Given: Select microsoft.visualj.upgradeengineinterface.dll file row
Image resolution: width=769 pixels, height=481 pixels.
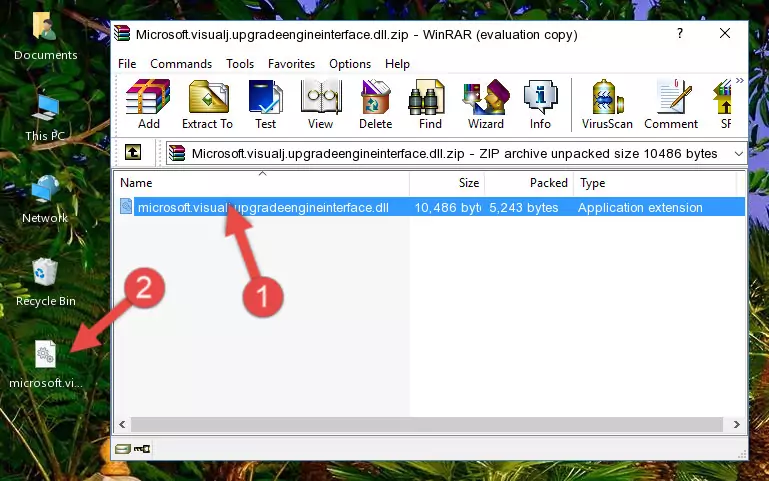Looking at the screenshot, I should coord(432,207).
